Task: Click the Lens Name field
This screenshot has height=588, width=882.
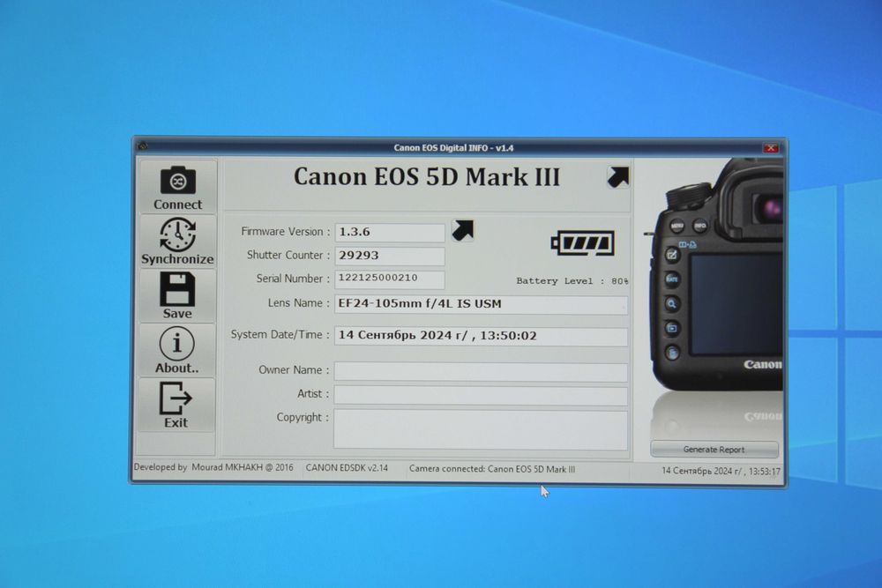Action: (x=481, y=304)
